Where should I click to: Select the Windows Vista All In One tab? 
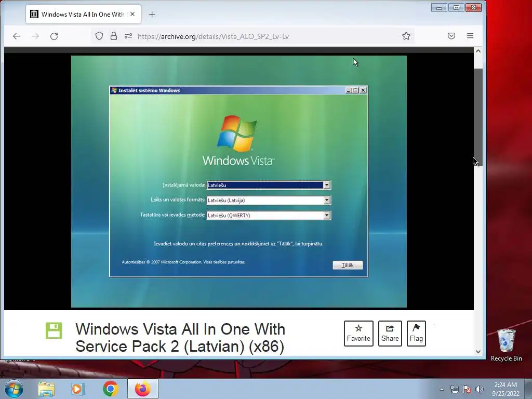pyautogui.click(x=83, y=14)
